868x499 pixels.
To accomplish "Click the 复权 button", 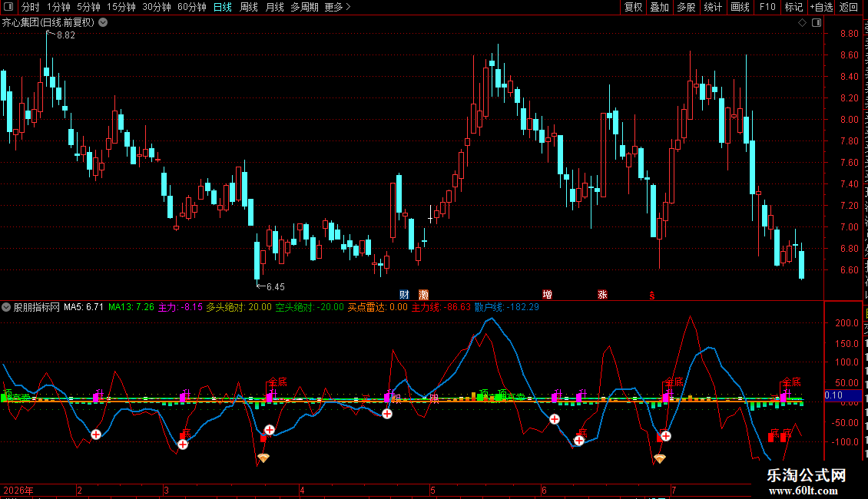I will [633, 7].
